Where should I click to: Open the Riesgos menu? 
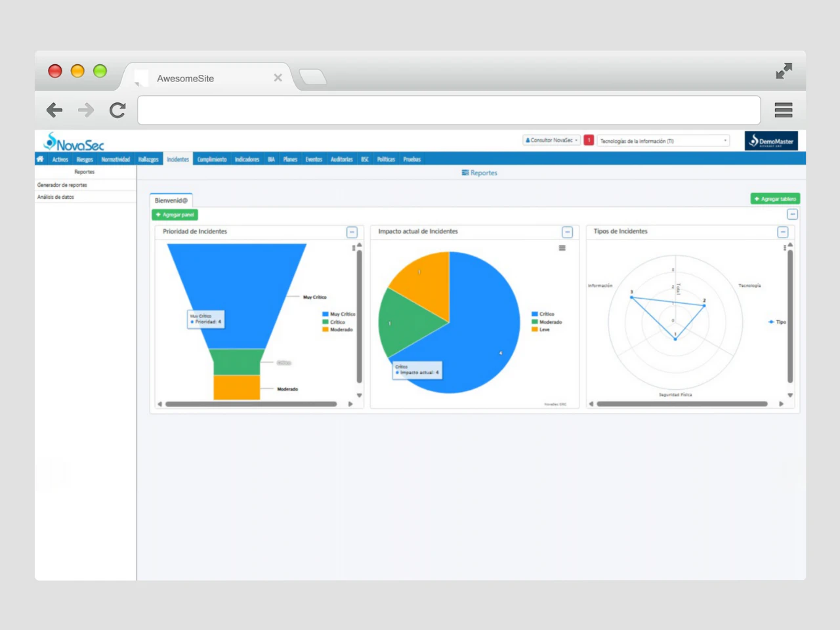85,159
